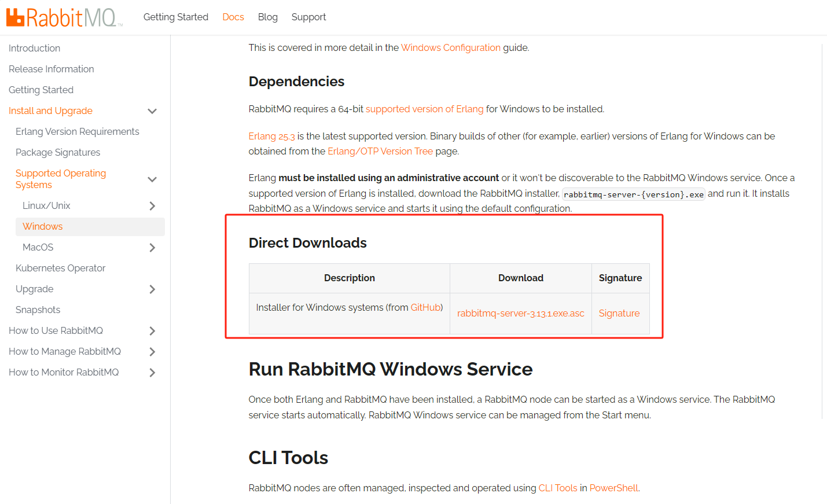Click the Download column header

pos(521,278)
